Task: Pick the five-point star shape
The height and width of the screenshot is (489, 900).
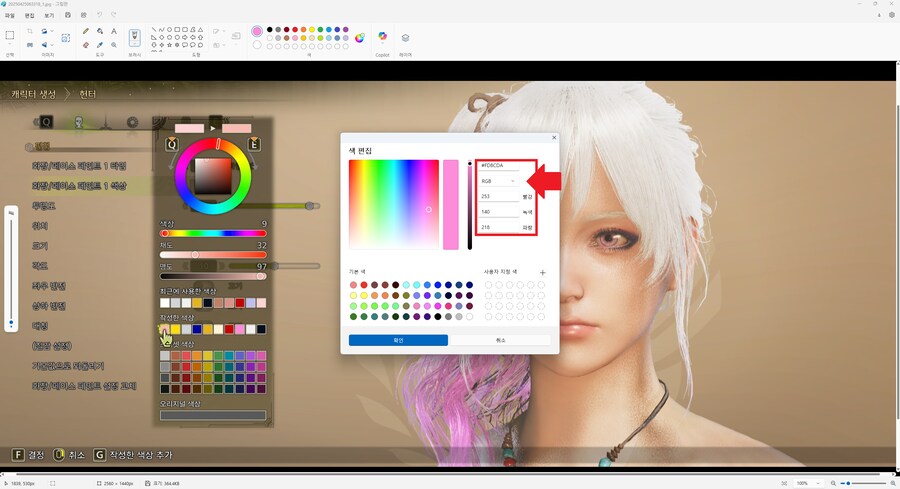Action: (x=169, y=45)
